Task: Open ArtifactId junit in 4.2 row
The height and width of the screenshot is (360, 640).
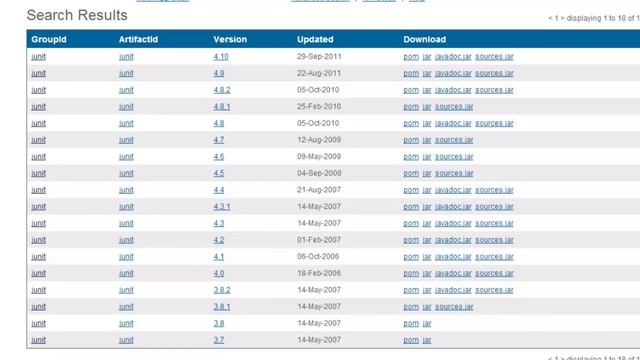Action: pos(126,240)
